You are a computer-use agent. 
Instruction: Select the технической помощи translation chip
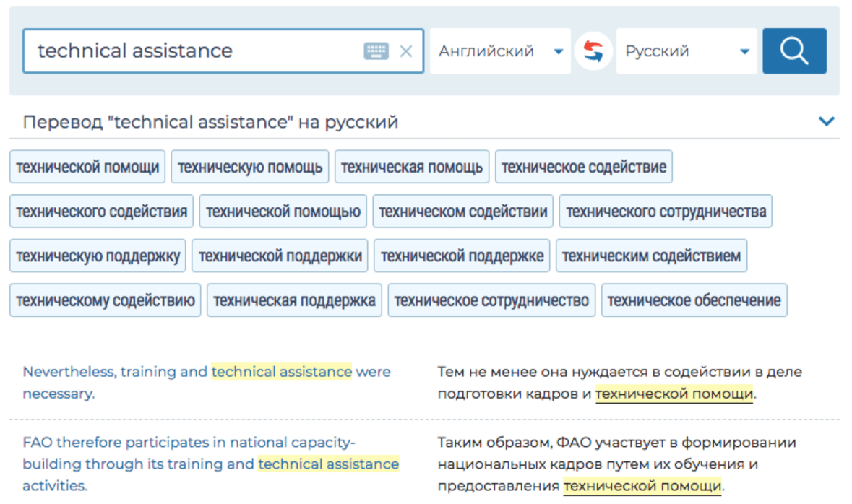(87, 167)
